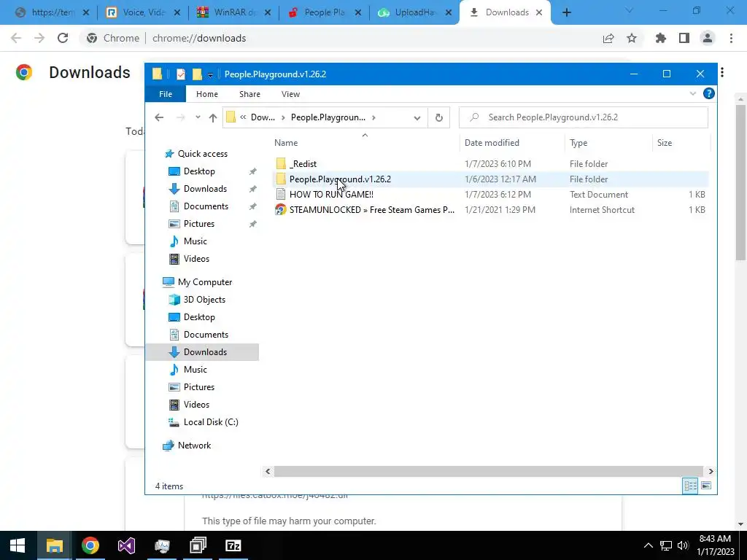The image size is (747, 560).
Task: Select HOW TO RUN GAME!! text document
Action: click(331, 194)
